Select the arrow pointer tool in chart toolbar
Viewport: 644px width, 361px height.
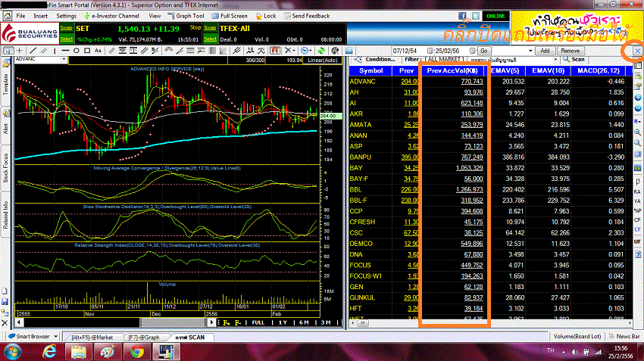8,51
